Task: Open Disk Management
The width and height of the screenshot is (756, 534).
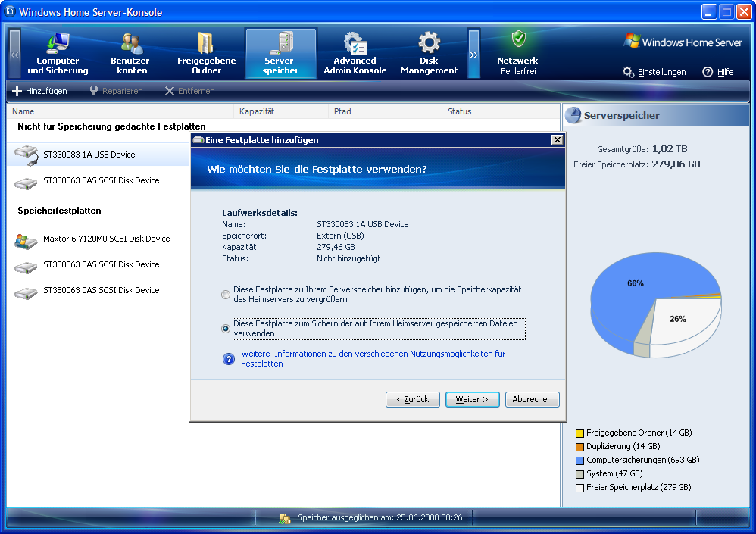Action: 429,53
